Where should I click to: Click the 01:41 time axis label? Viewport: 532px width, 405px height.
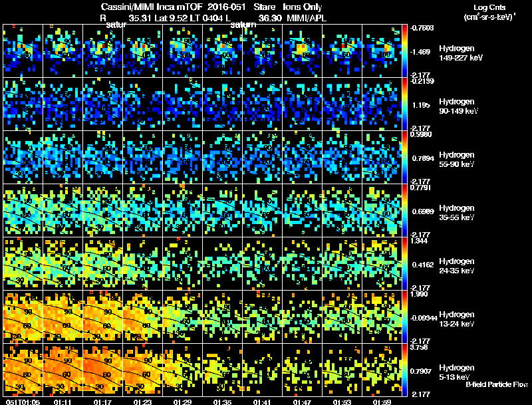pos(262,402)
